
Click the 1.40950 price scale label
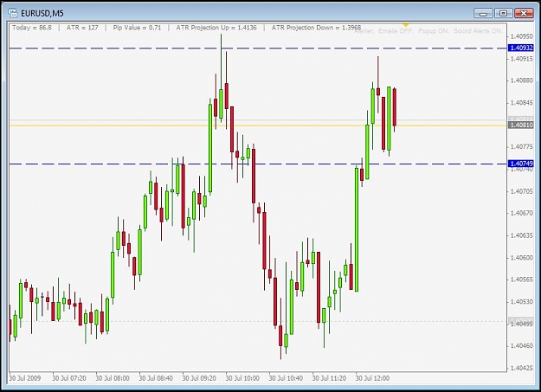[522, 36]
